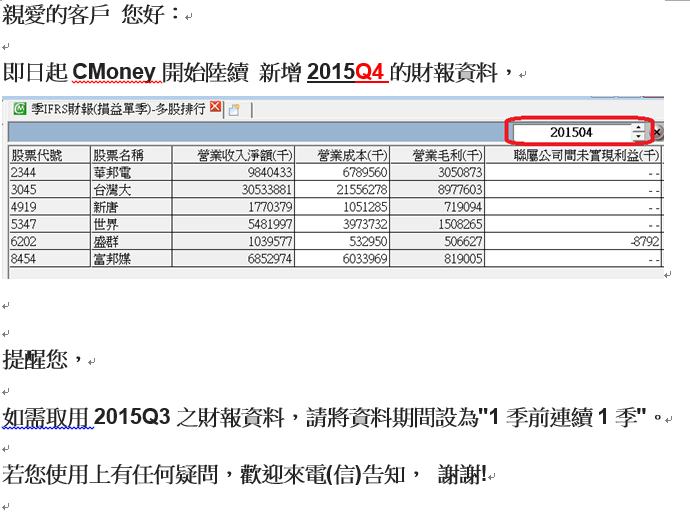Select revenue cell 1039577
The width and height of the screenshot is (690, 521).
233,241
